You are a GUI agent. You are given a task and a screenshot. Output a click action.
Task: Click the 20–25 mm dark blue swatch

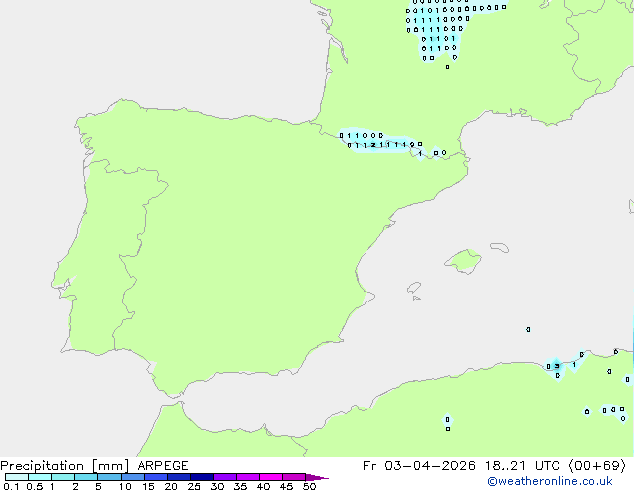(179, 477)
